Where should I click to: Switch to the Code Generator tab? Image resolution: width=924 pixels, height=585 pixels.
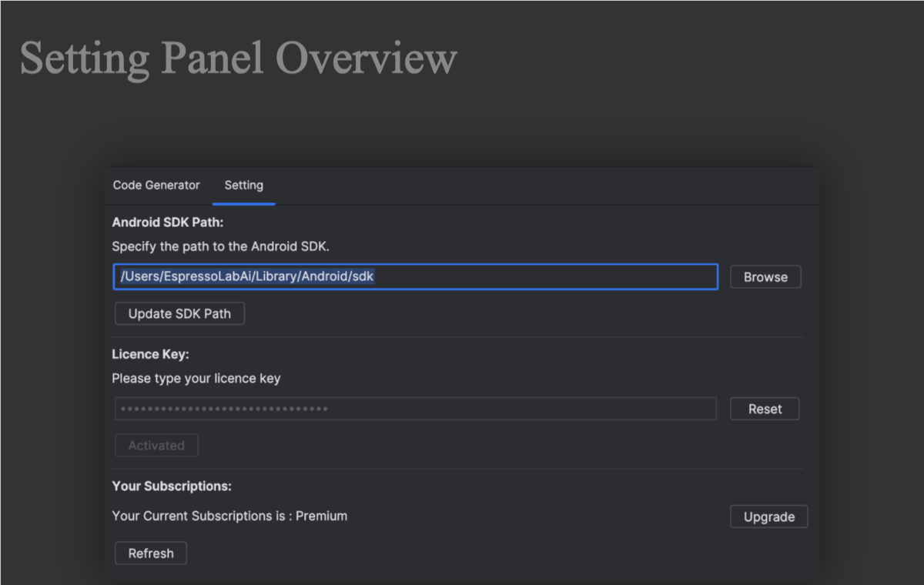pyautogui.click(x=156, y=186)
